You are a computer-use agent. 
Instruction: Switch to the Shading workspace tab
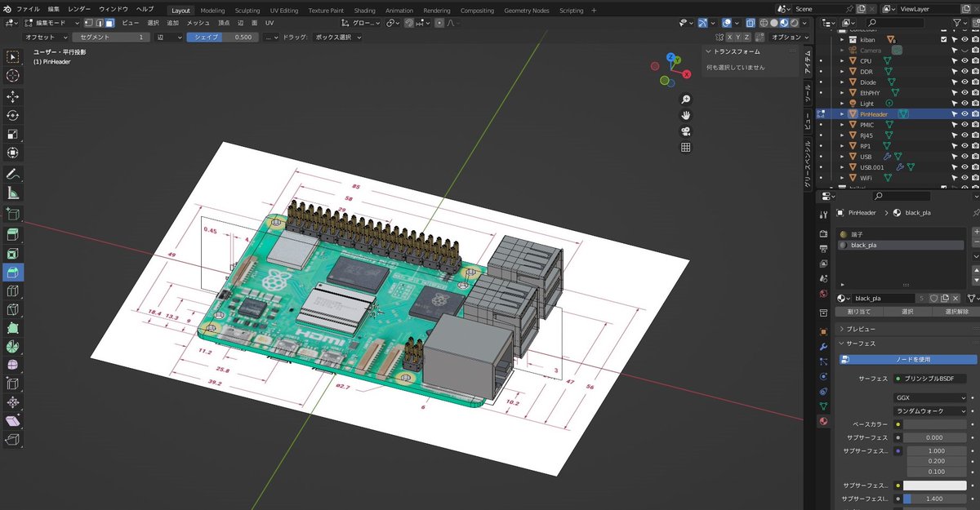coord(364,11)
